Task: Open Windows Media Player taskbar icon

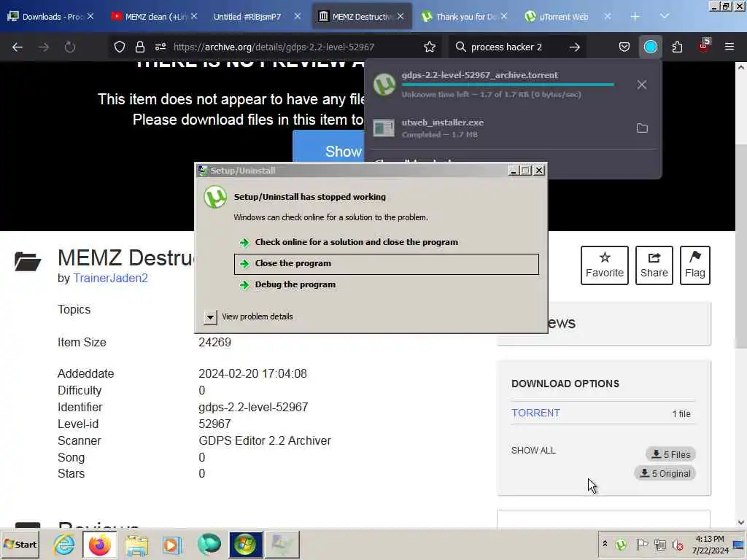Action: pyautogui.click(x=172, y=544)
